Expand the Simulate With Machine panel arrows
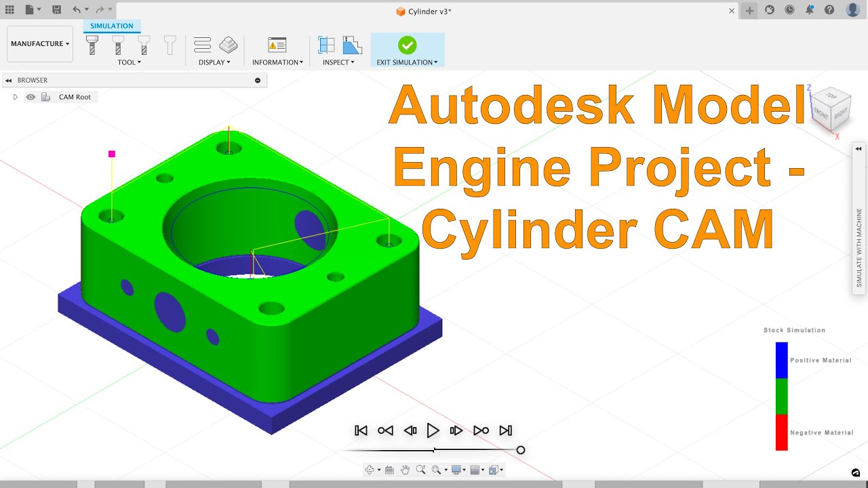Image resolution: width=868 pixels, height=488 pixels. pos(859,148)
